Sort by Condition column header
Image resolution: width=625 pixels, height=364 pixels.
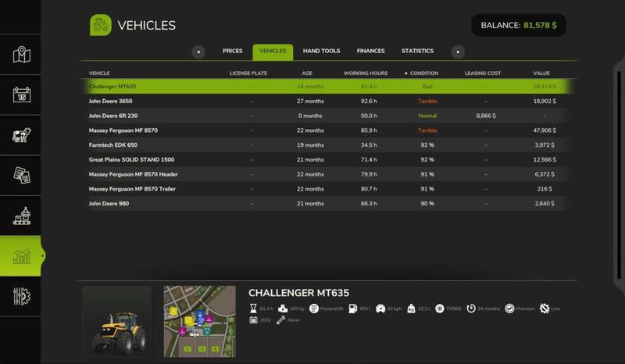(423, 73)
